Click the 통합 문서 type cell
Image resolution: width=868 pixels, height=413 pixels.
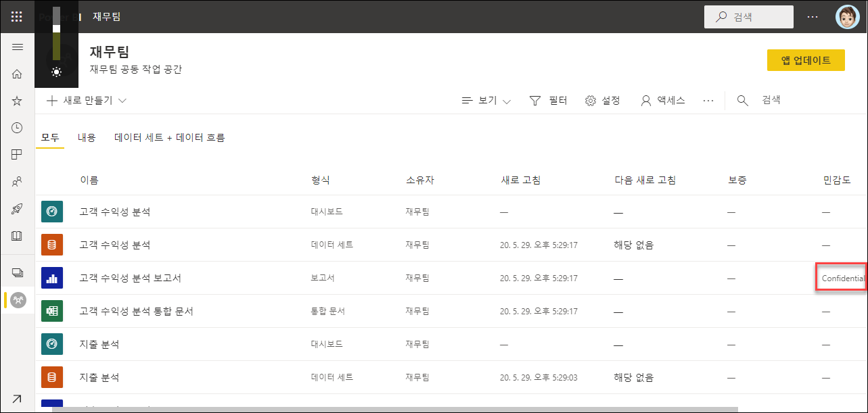tap(327, 311)
